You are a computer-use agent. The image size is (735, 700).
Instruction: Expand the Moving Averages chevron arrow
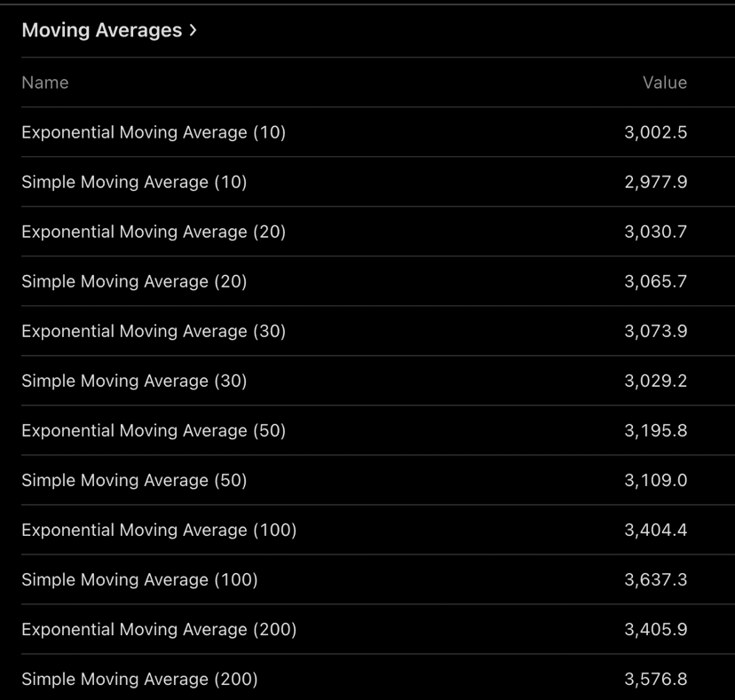point(192,31)
